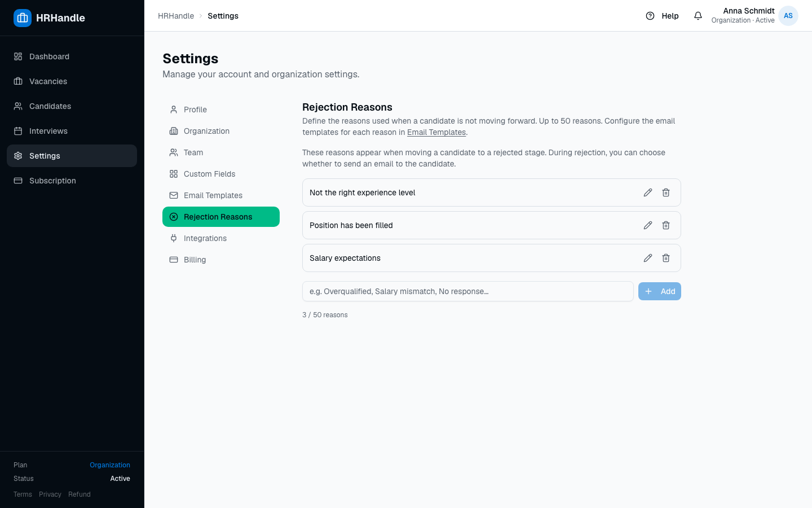This screenshot has height=508, width=812.
Task: Click the Rejection Reasons circle-x icon
Action: click(174, 217)
